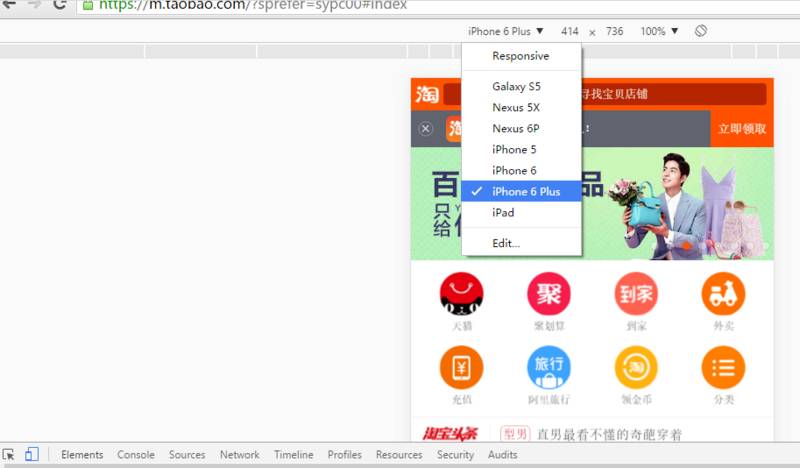Image resolution: width=800 pixels, height=468 pixels.
Task: Click the promotional banner with the man
Action: pyautogui.click(x=592, y=204)
